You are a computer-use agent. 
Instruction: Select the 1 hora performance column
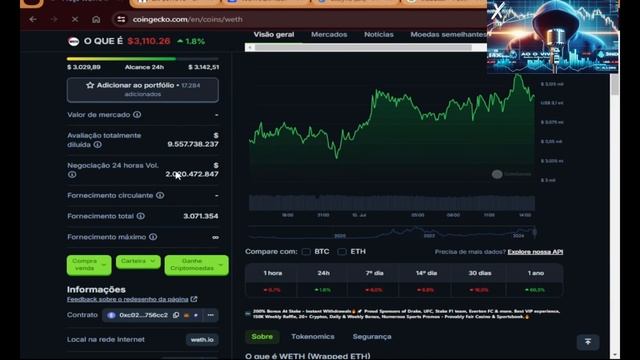coord(272,281)
